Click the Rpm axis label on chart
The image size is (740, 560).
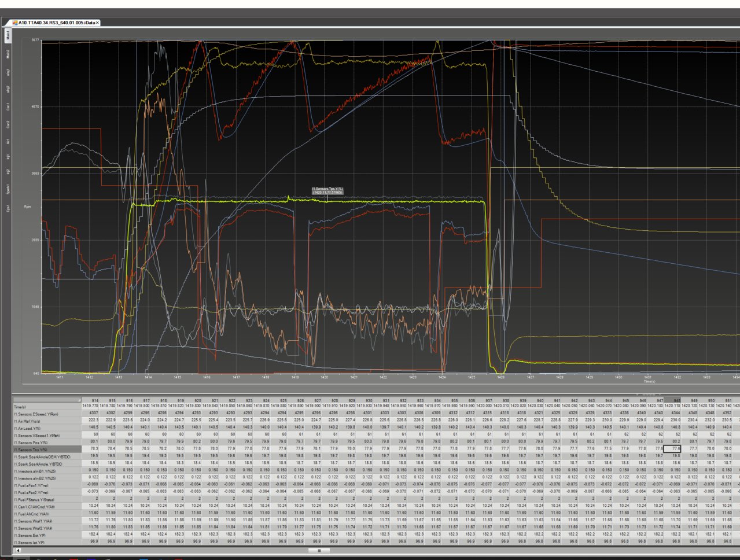(x=28, y=207)
